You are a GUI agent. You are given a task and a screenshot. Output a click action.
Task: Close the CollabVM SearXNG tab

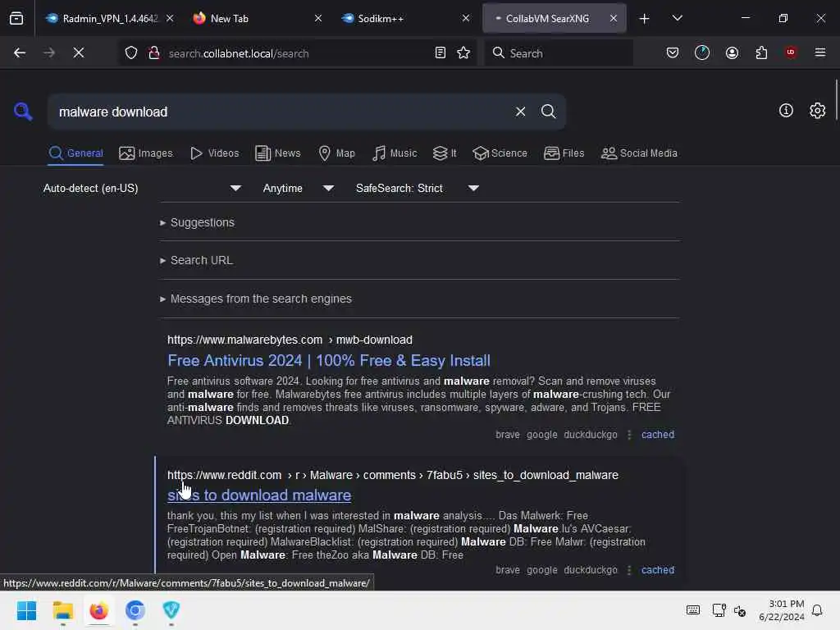tap(614, 19)
